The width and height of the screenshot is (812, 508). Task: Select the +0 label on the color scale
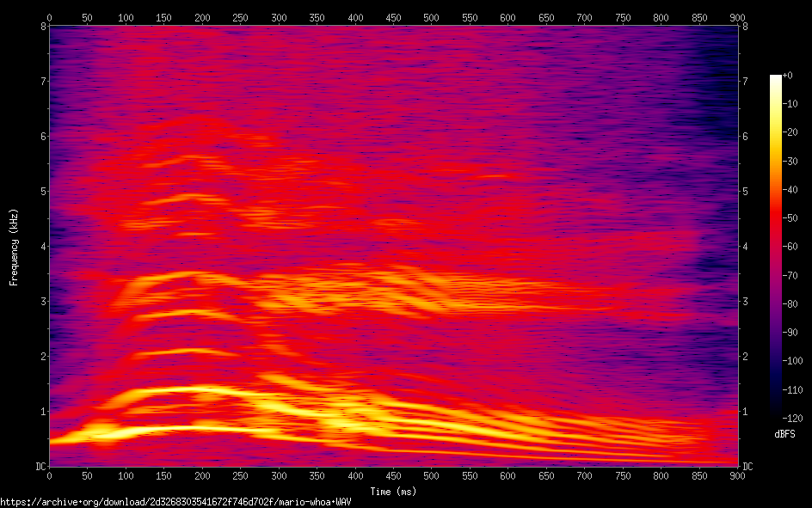789,76
